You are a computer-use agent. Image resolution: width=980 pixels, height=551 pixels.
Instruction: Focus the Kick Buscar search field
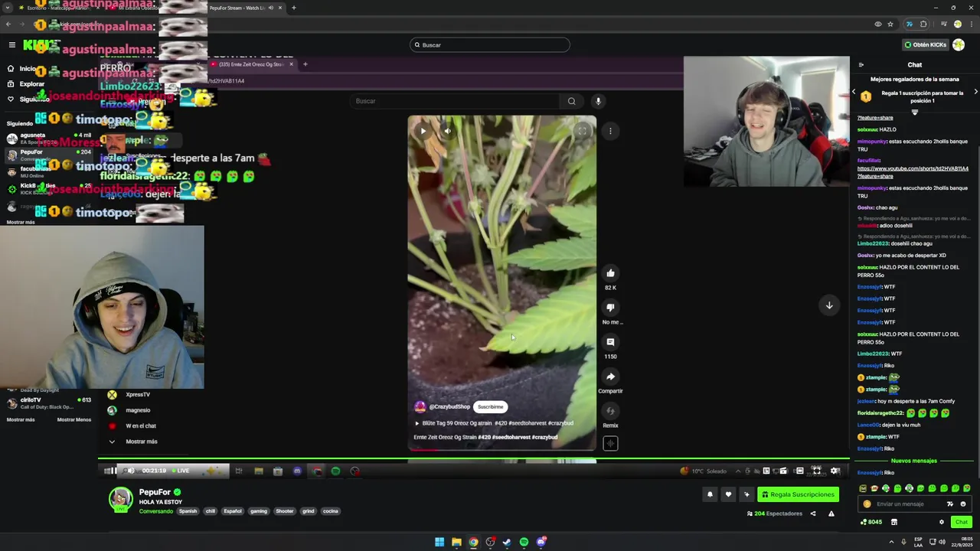click(490, 45)
